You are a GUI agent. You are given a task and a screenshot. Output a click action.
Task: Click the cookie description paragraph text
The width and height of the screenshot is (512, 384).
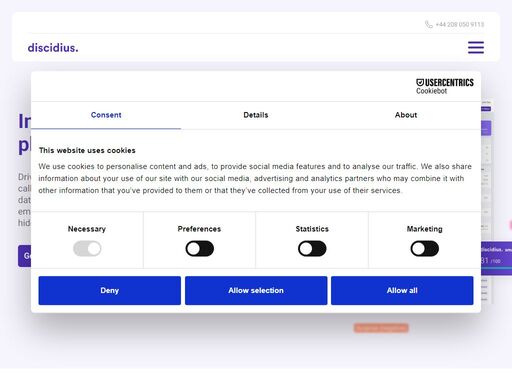coord(255,178)
